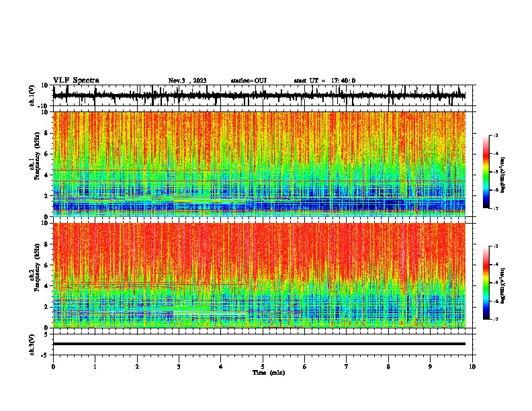Click the log(PSD) label beside ch.2 color scale
Screen dimensions: 532x411
[503, 285]
